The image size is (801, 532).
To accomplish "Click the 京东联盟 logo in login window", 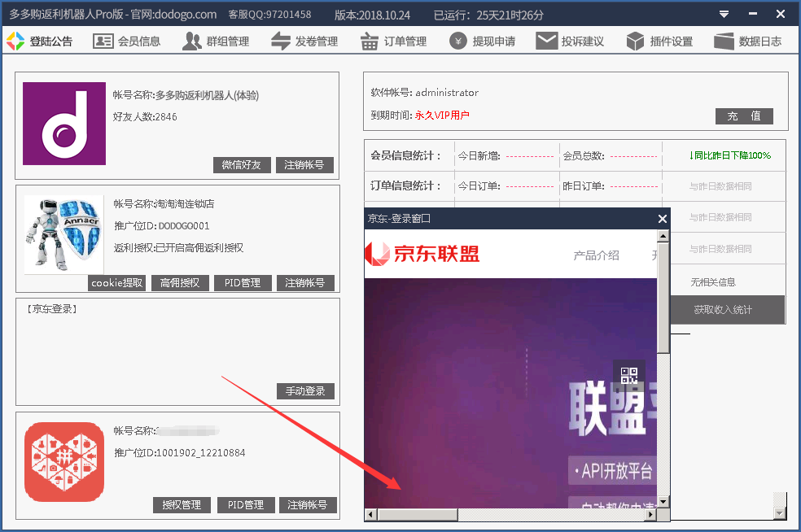I will coord(422,254).
